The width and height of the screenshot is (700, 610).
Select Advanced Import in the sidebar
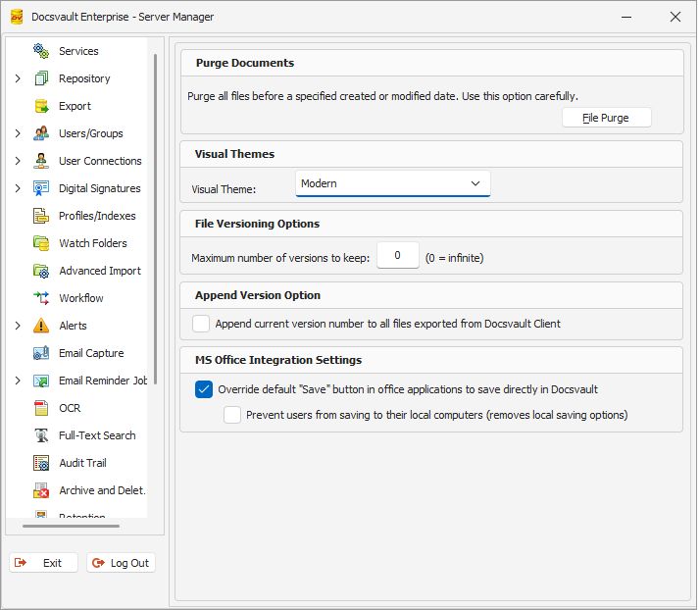[99, 271]
